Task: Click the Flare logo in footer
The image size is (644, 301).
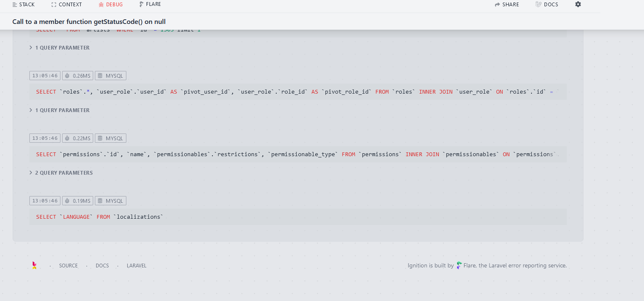Action: (x=459, y=265)
